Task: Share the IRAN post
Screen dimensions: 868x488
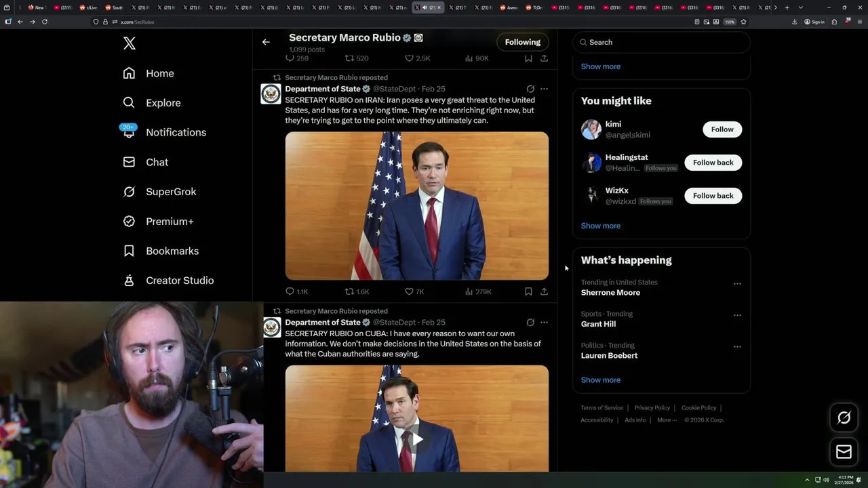Action: click(544, 291)
